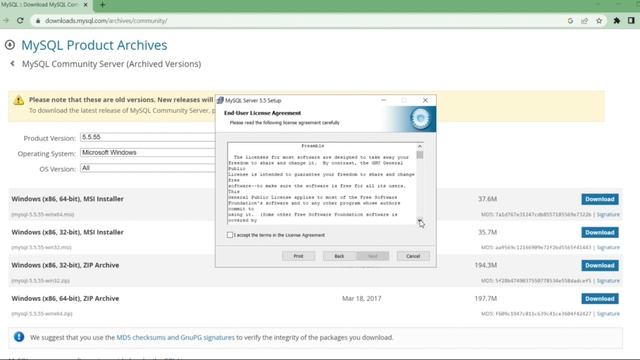Image resolution: width=640 pixels, height=360 pixels.
Task: Open MD5 checksums and GnuPG signatures link
Action: (176, 338)
